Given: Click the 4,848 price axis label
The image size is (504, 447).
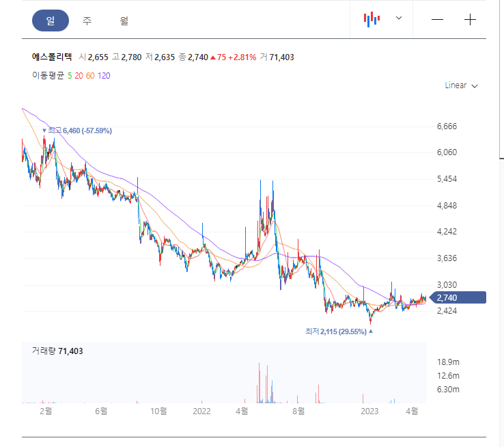Looking at the screenshot, I should pos(447,206).
